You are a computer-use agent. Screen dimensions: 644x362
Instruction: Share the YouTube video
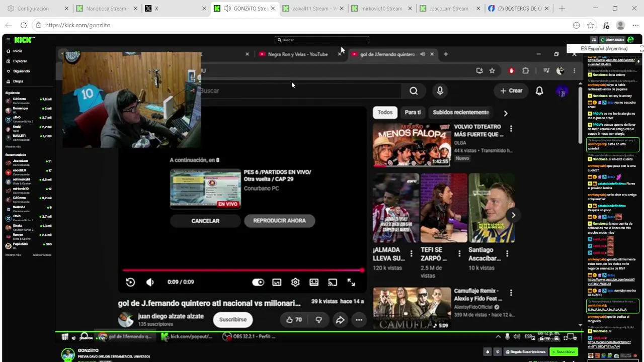340,320
